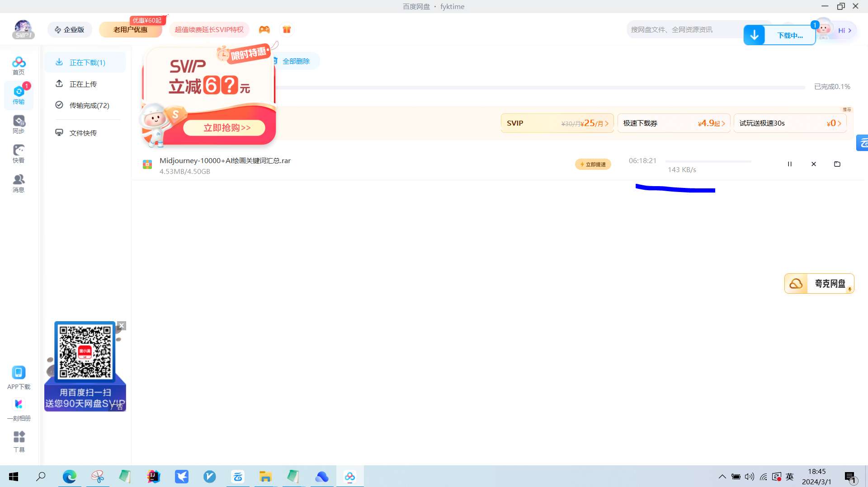Open APP下载 in the sidebar
The width and height of the screenshot is (868, 487).
tap(19, 378)
